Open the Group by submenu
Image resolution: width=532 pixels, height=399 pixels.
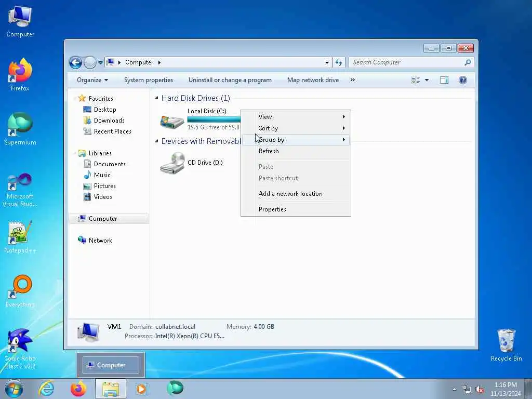click(x=296, y=140)
